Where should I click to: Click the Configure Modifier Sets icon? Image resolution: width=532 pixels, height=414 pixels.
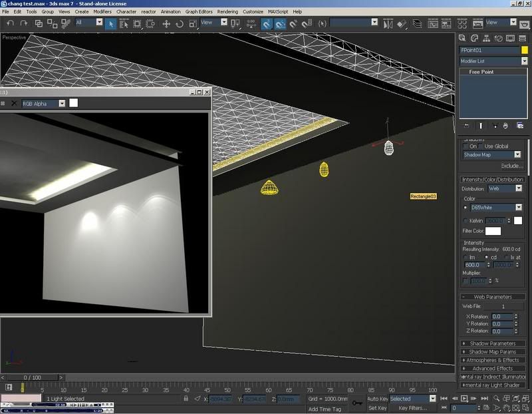pos(521,125)
